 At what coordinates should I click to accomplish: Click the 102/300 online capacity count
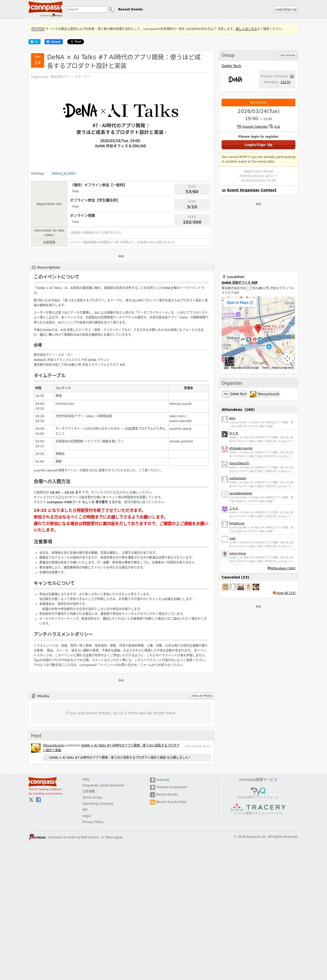tap(192, 222)
